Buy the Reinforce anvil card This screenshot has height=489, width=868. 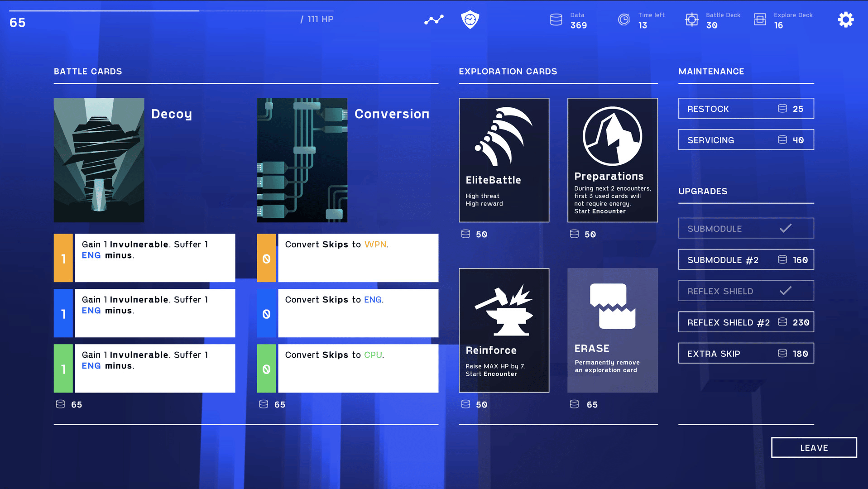[x=504, y=330]
